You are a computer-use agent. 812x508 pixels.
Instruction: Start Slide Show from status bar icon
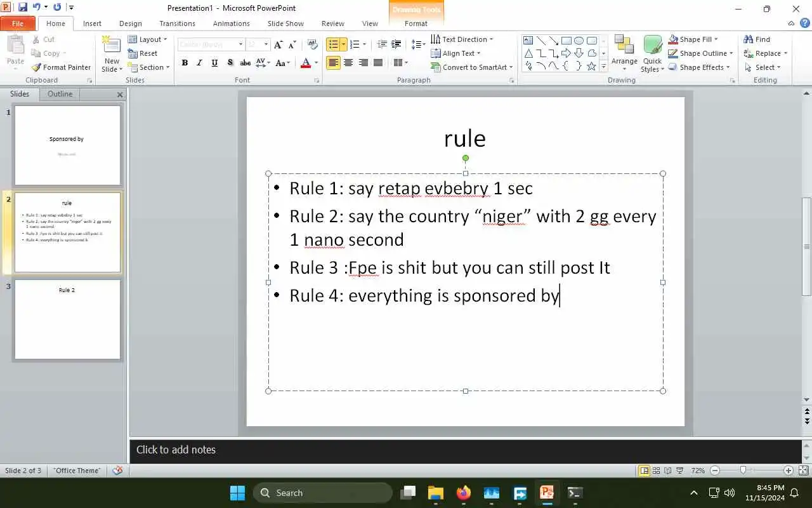680,471
